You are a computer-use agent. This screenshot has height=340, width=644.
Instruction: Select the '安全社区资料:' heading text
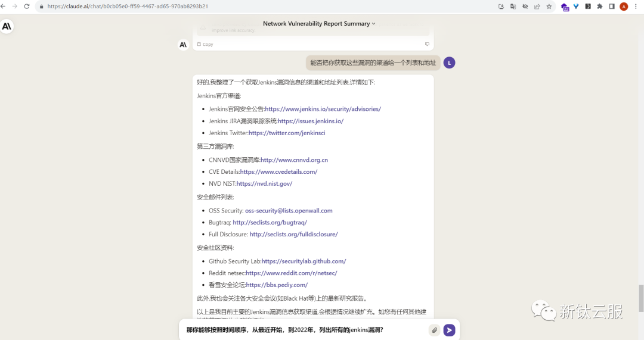(x=215, y=248)
